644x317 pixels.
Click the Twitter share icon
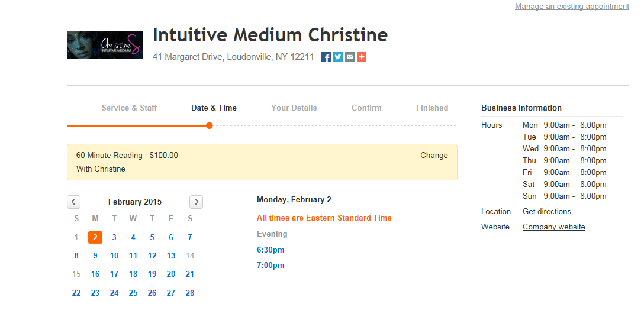click(338, 57)
